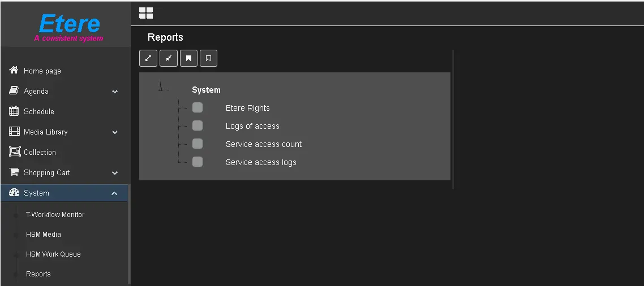This screenshot has height=286, width=644.
Task: Go to HSM Work Queue
Action: [x=53, y=254]
